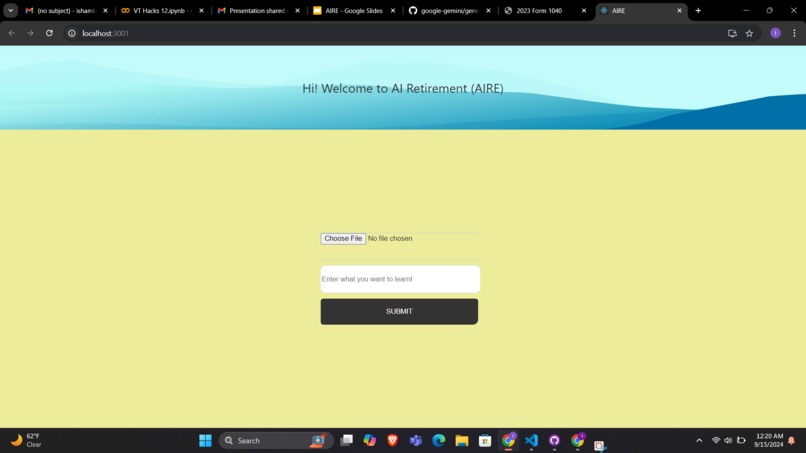Open the weather widget showing 62°F Clear
The image size is (806, 453).
27,441
